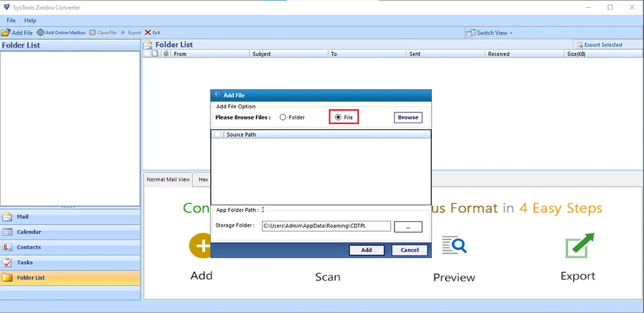Click the Export toolbar button

tap(131, 32)
